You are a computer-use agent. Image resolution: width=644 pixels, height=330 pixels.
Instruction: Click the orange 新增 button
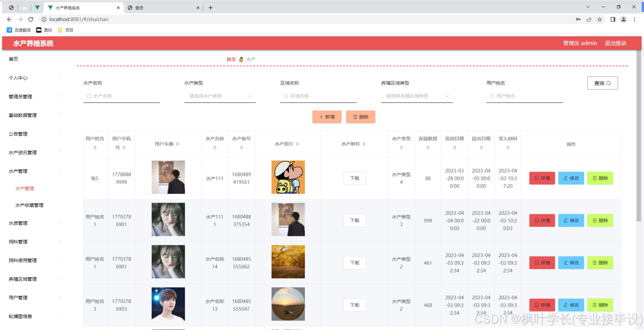point(327,117)
